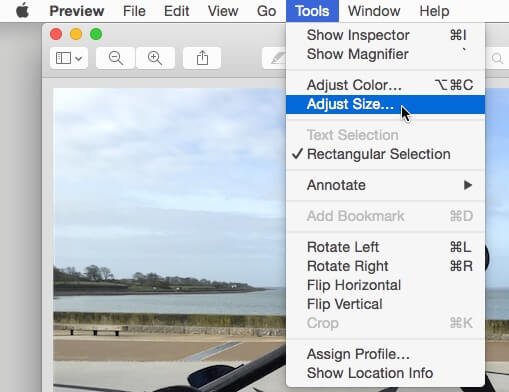The image size is (509, 392).
Task: Open the Window menu
Action: pos(374,11)
